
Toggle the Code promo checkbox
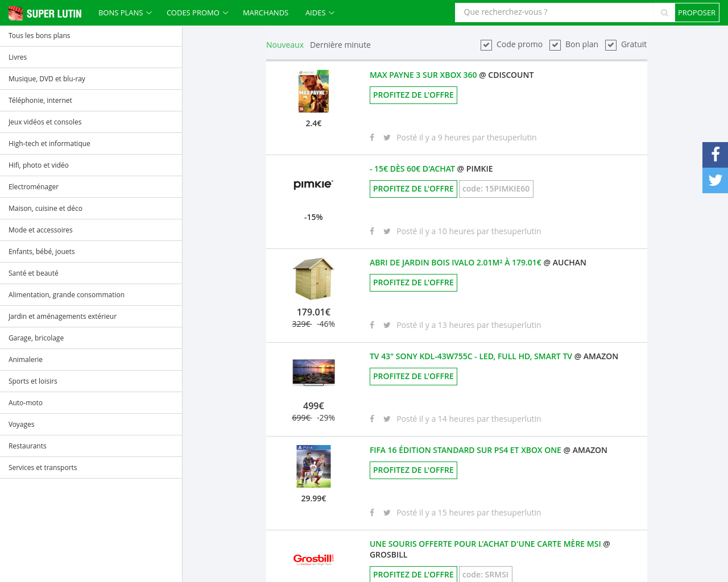(x=486, y=45)
